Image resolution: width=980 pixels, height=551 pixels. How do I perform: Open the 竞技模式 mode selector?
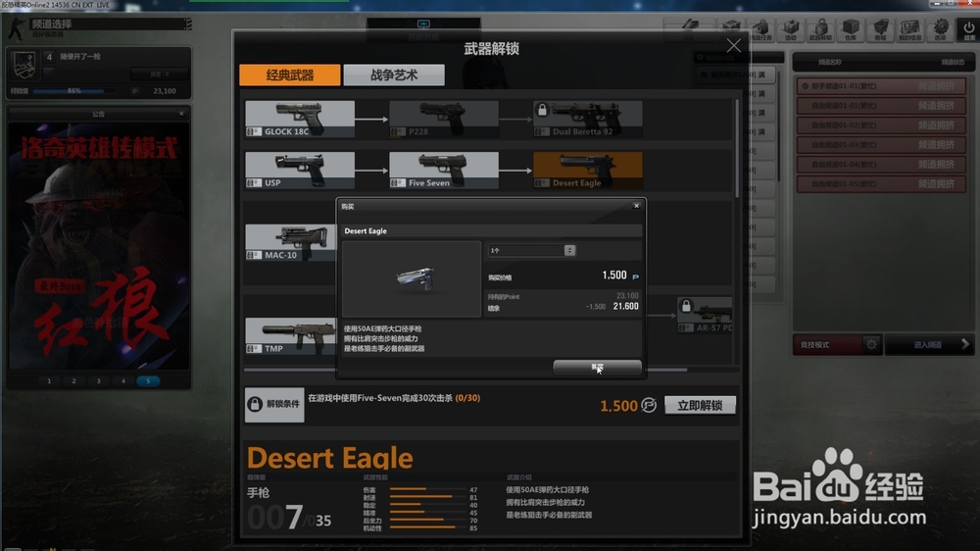(826, 344)
